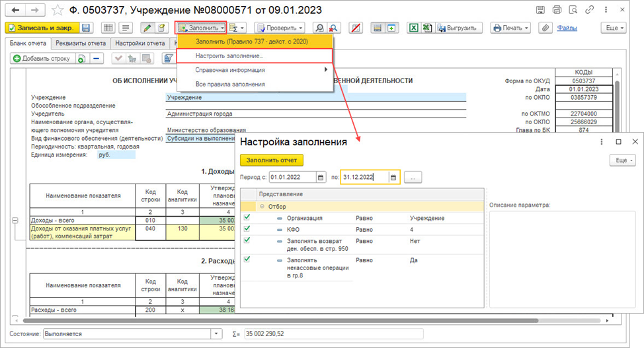This screenshot has width=644, height=348.
Task: Click the Выгрузить button
Action: click(459, 28)
